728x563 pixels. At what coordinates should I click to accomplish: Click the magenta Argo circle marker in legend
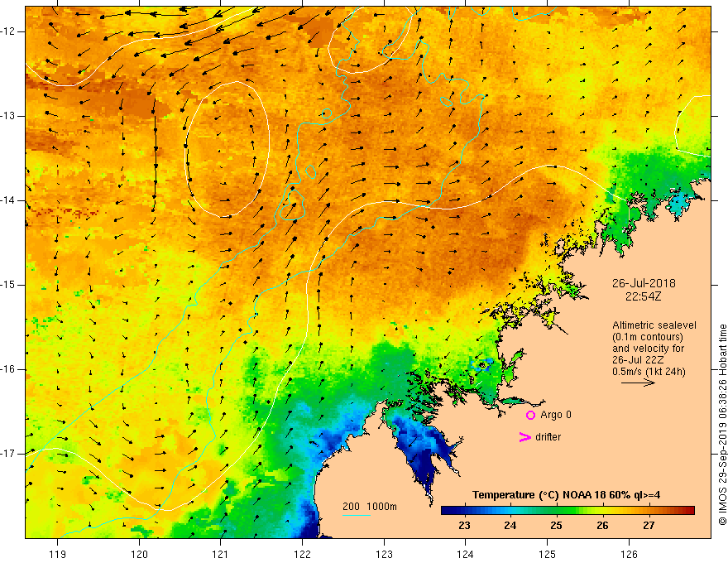tap(530, 415)
